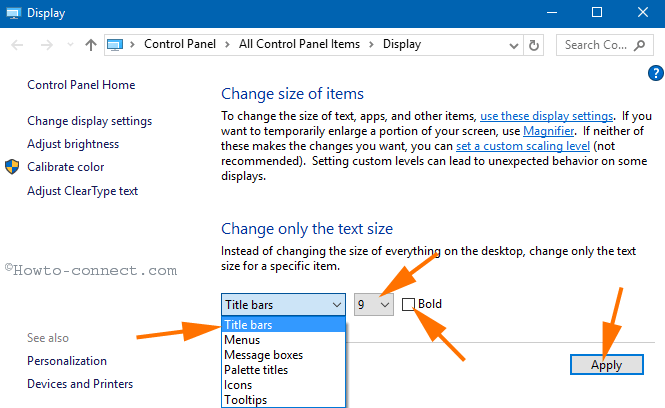The width and height of the screenshot is (665, 408).
Task: Click the monitor icon in address bar
Action: [115, 45]
